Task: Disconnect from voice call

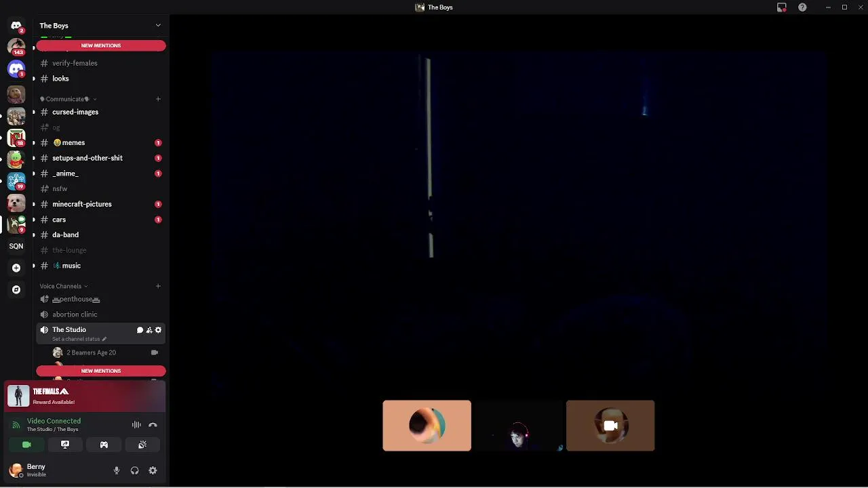Action: pos(153,425)
